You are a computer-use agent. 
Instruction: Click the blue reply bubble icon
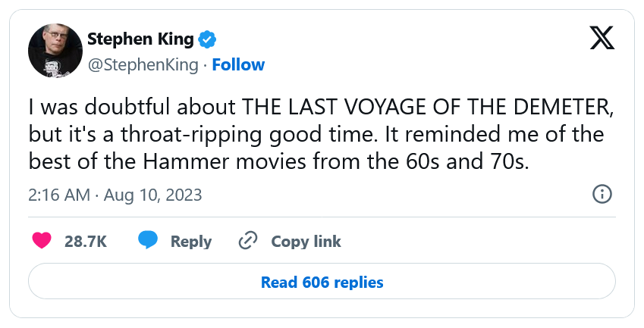click(x=148, y=241)
